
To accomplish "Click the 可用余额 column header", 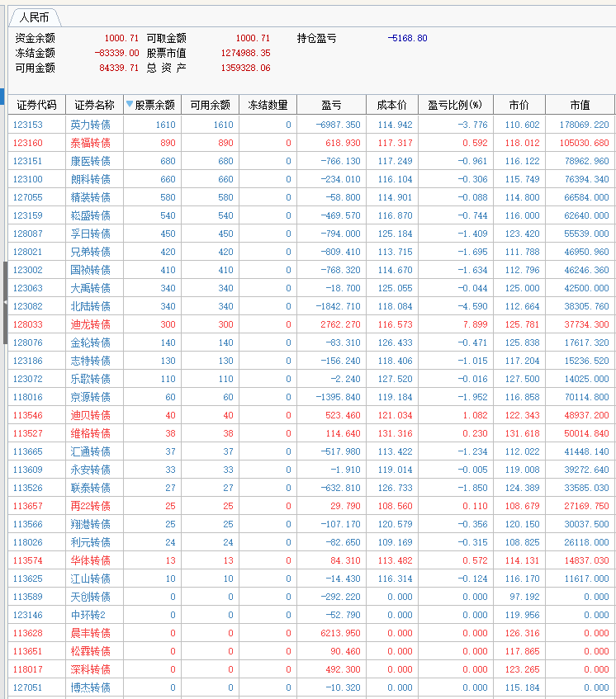I will pyautogui.click(x=210, y=105).
